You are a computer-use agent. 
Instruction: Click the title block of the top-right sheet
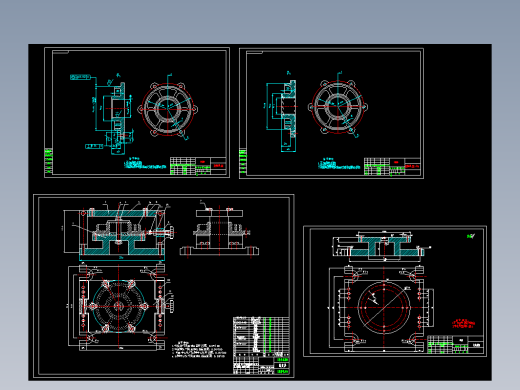[392, 167]
